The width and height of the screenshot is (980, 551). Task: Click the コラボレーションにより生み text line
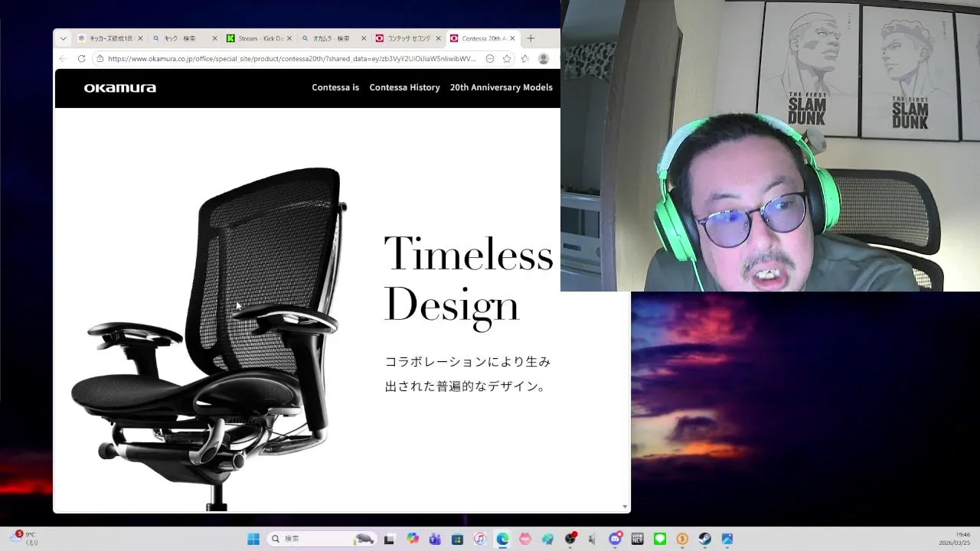(468, 361)
